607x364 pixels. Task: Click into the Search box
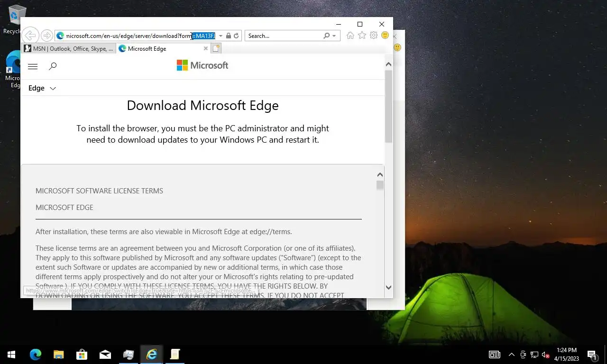(x=284, y=36)
